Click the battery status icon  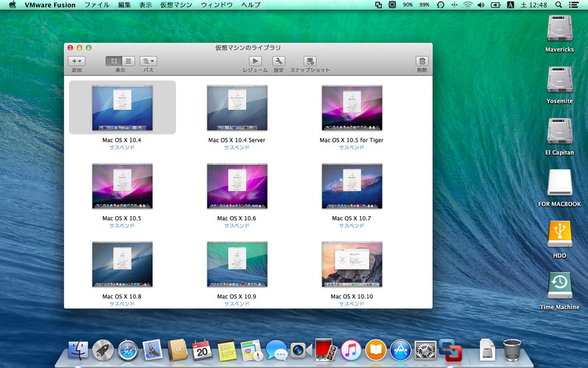point(496,5)
